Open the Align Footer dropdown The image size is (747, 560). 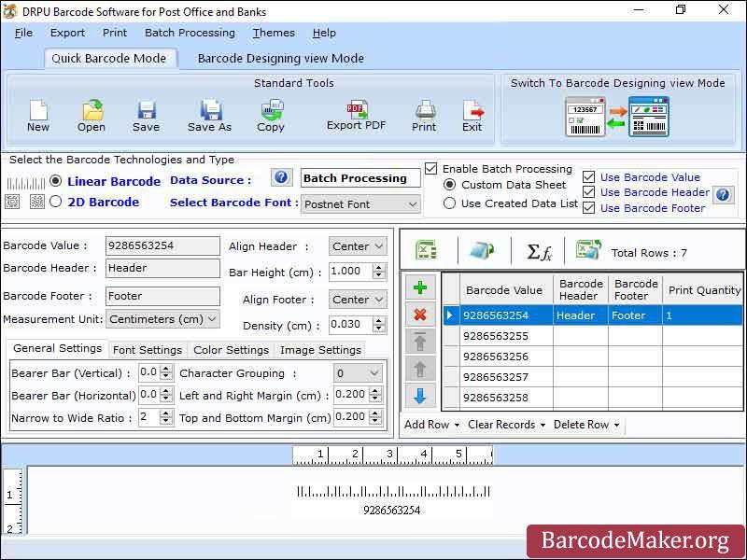click(358, 300)
